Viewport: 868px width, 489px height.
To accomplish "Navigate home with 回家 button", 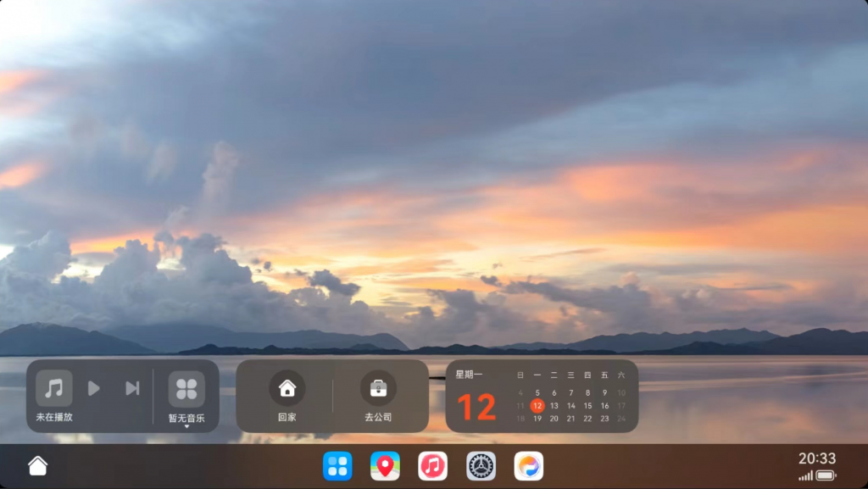I will click(x=287, y=388).
